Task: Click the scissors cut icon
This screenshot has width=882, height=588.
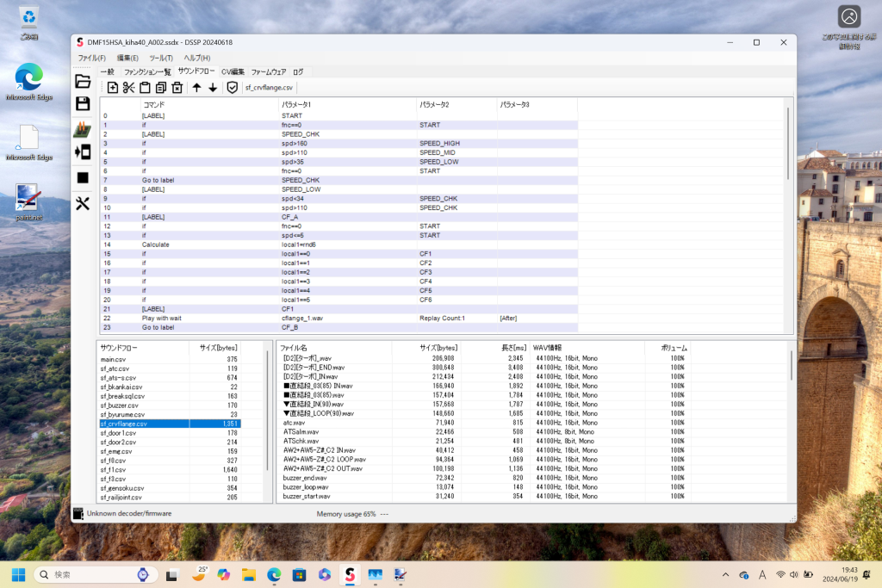Action: pyautogui.click(x=128, y=88)
